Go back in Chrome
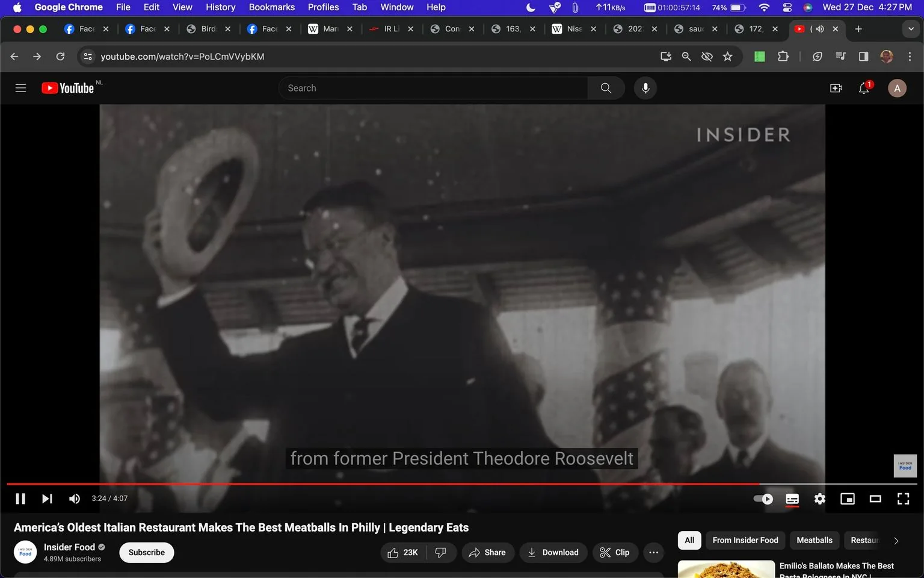Screen dimensions: 924x578 tap(14, 57)
